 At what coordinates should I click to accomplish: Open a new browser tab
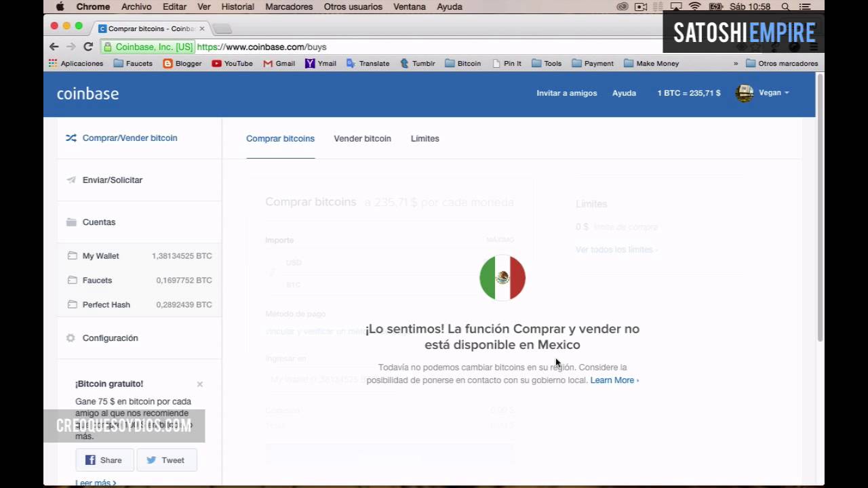click(x=222, y=29)
